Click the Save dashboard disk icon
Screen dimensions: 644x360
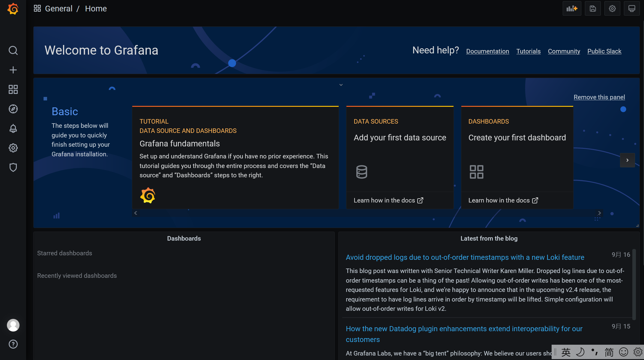pyautogui.click(x=593, y=9)
